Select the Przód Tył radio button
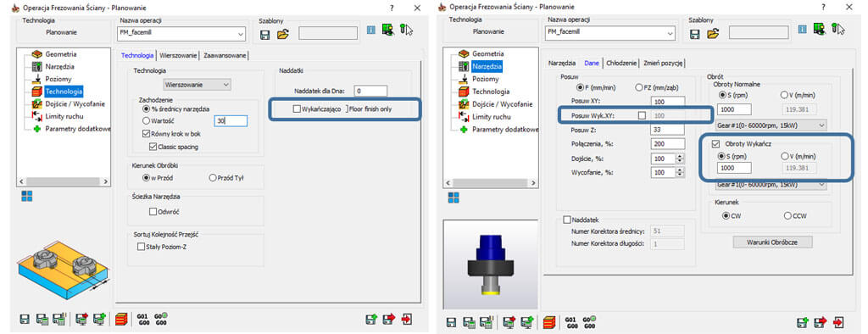 [x=213, y=178]
